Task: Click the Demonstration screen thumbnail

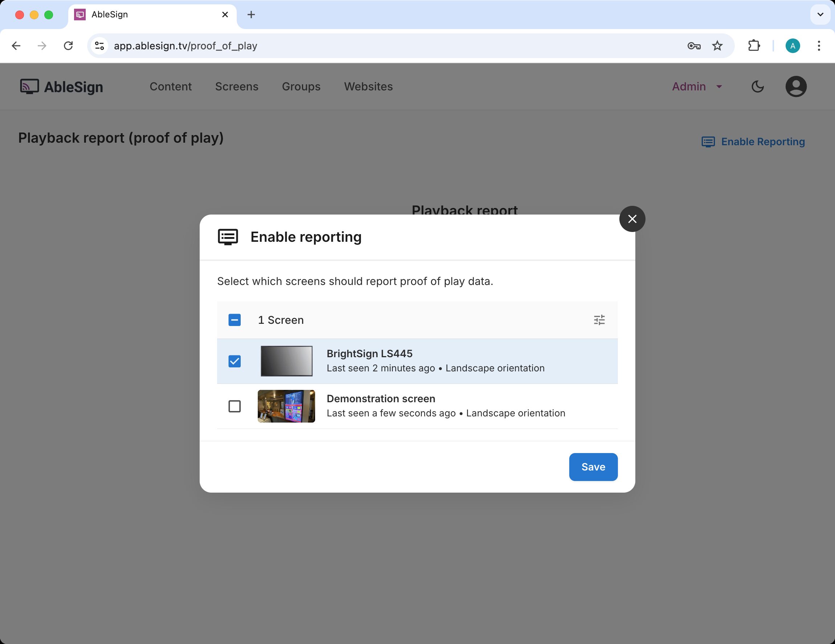Action: pos(286,406)
